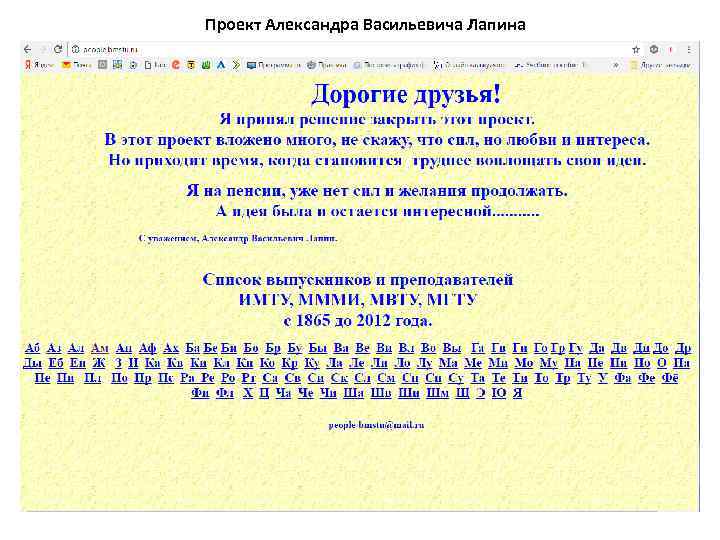Open the 'Дв' surname list link

pos(619,349)
